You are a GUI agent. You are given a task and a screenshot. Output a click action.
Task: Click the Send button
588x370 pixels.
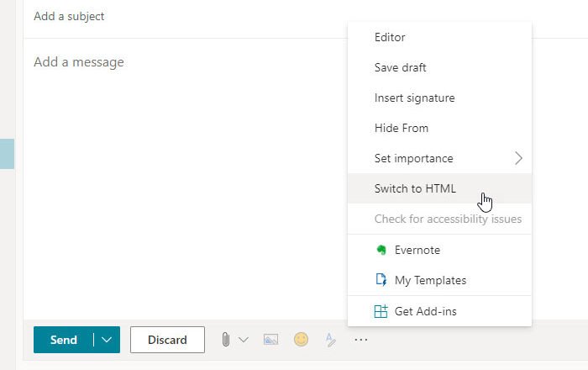point(63,340)
